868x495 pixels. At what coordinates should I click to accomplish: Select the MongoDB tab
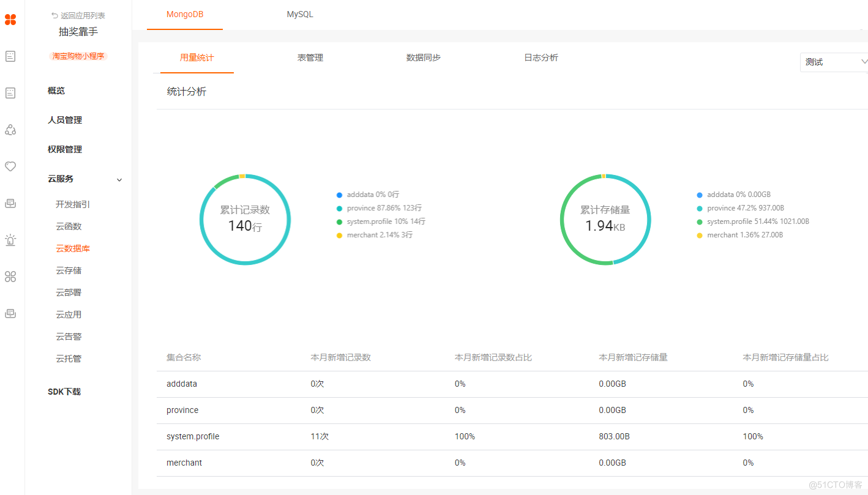185,14
